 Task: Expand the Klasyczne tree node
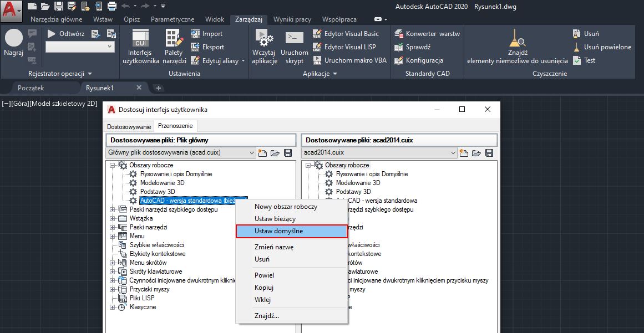[112, 307]
